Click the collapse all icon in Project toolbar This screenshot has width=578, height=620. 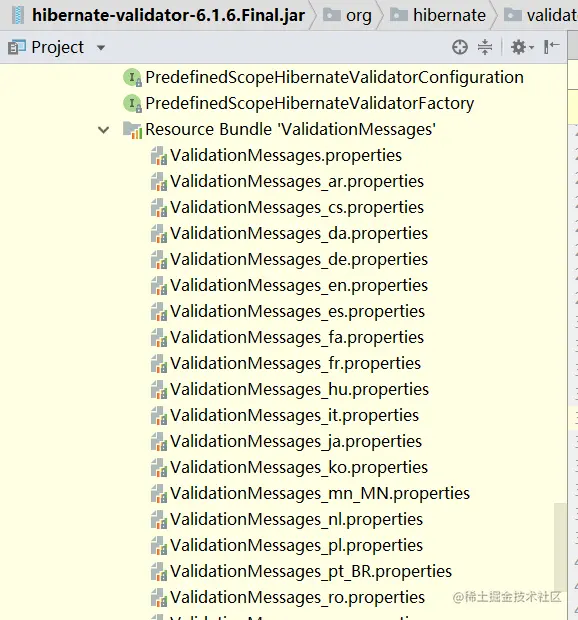coord(485,47)
